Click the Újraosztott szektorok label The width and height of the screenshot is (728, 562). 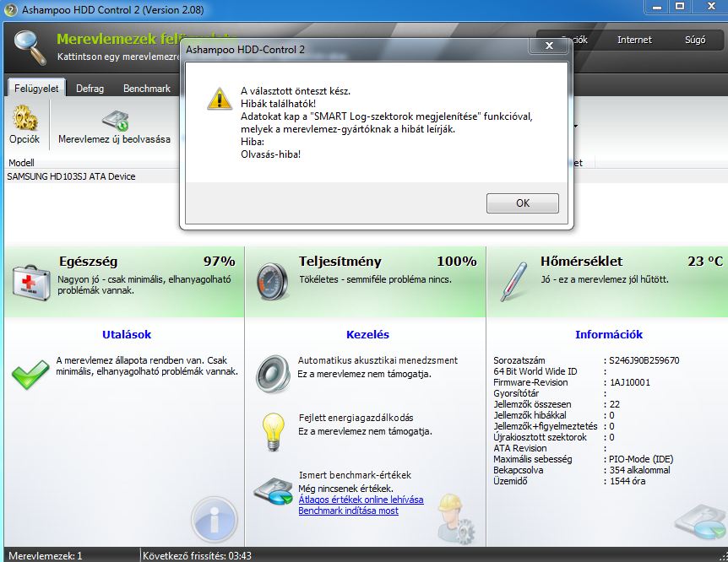coord(540,437)
